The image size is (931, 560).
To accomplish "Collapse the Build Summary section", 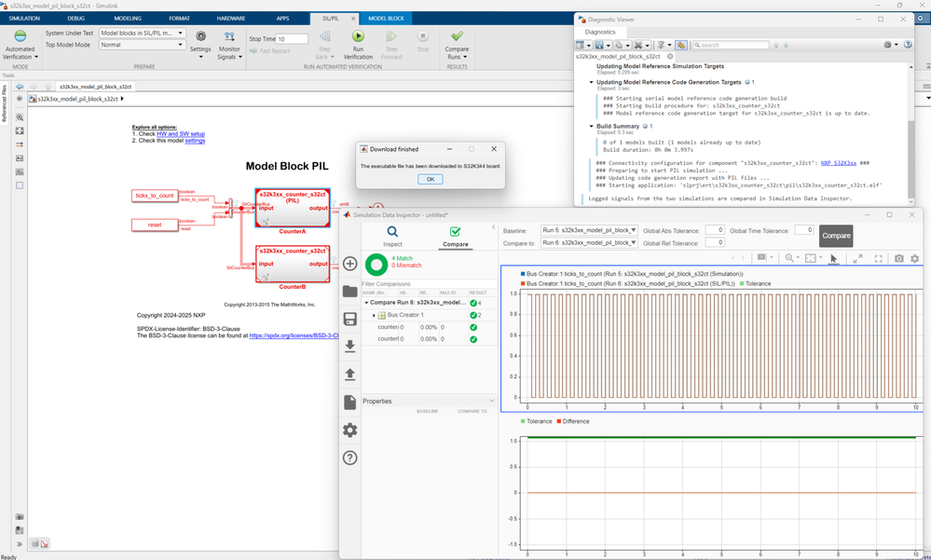I will pyautogui.click(x=591, y=126).
